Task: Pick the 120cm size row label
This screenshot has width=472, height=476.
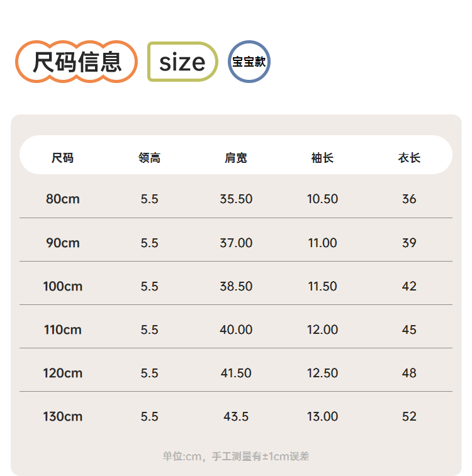Action: (x=63, y=373)
